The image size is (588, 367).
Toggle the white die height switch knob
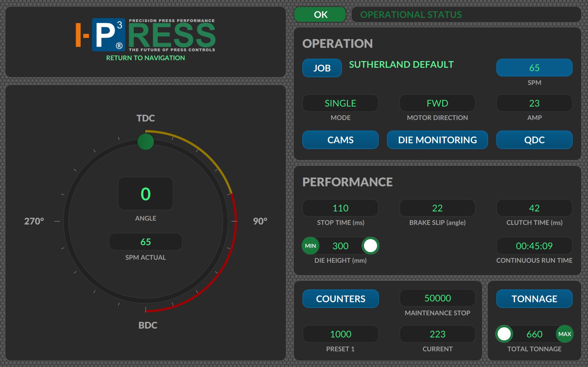370,246
